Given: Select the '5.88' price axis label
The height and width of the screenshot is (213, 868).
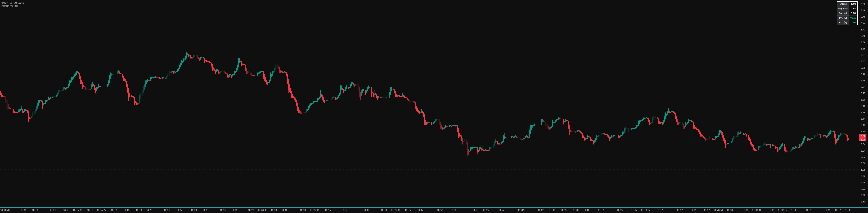Looking at the screenshot, I should click(x=863, y=202).
